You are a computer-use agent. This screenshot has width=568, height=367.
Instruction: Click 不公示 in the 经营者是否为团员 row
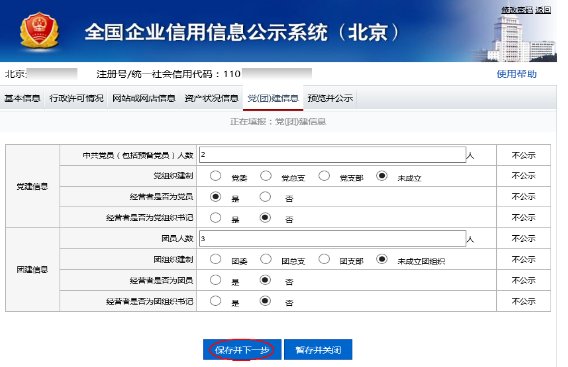pos(523,280)
